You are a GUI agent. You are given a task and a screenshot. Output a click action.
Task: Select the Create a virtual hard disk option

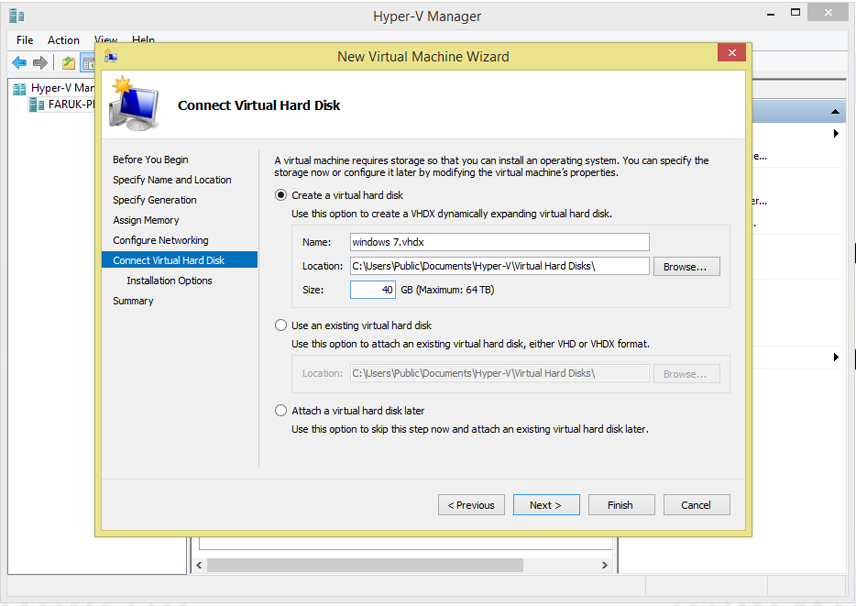(281, 195)
